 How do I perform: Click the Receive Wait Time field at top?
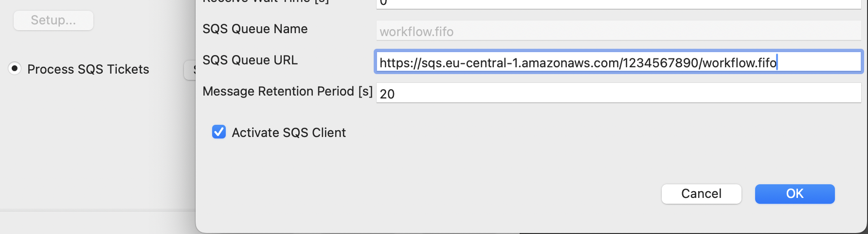[x=618, y=3]
